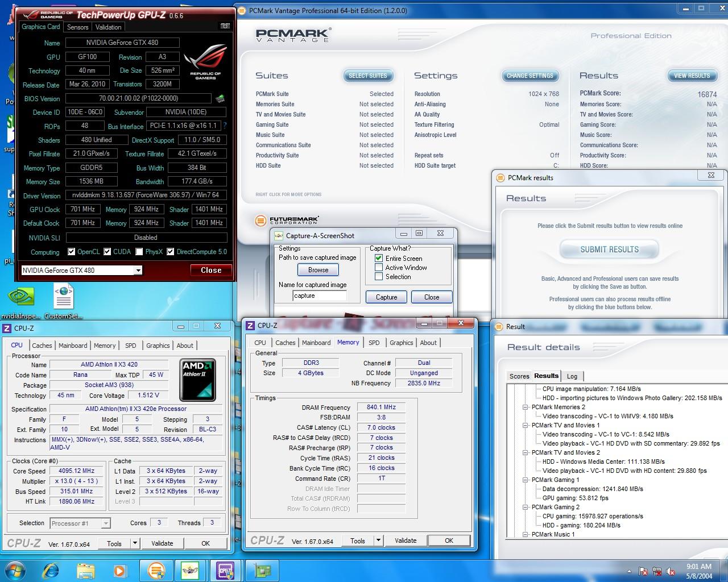Image resolution: width=728 pixels, height=582 pixels.
Task: Switch to the Log tab in Result details
Action: [x=572, y=376]
